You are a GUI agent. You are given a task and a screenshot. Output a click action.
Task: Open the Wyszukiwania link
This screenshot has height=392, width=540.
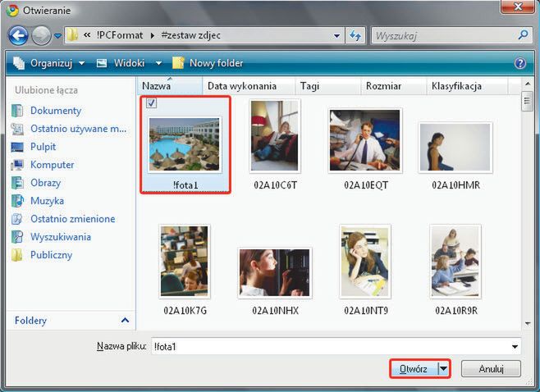tap(61, 237)
